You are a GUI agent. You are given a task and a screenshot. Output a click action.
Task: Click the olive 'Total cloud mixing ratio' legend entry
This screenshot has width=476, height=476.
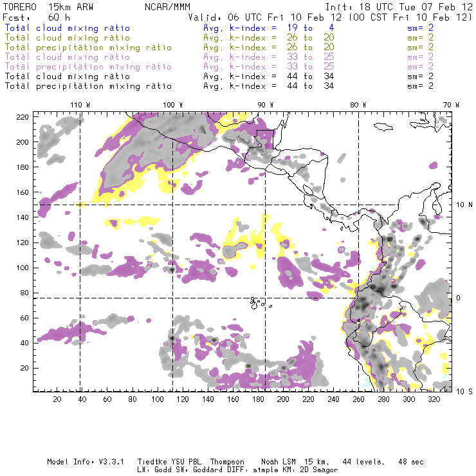click(67, 38)
